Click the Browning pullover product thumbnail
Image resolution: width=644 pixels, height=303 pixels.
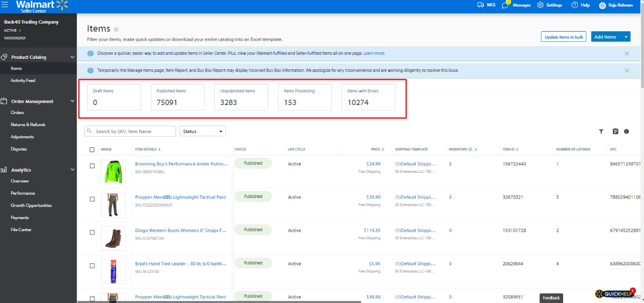pos(113,172)
